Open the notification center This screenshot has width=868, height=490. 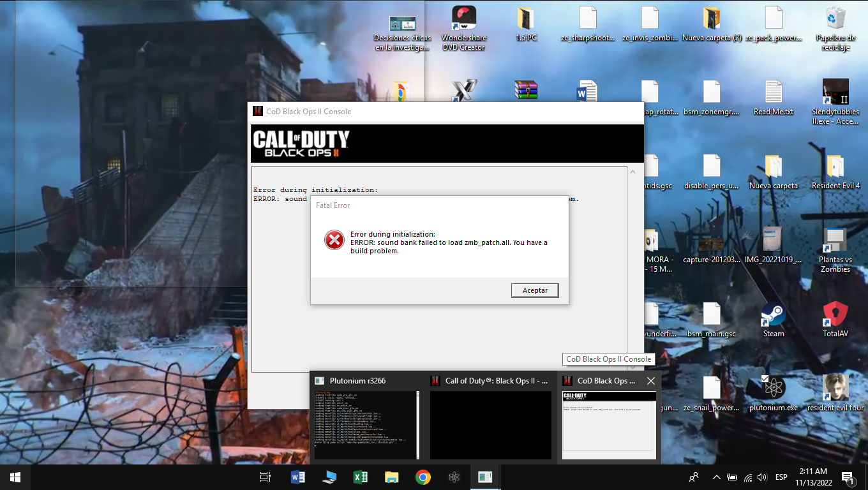point(849,477)
